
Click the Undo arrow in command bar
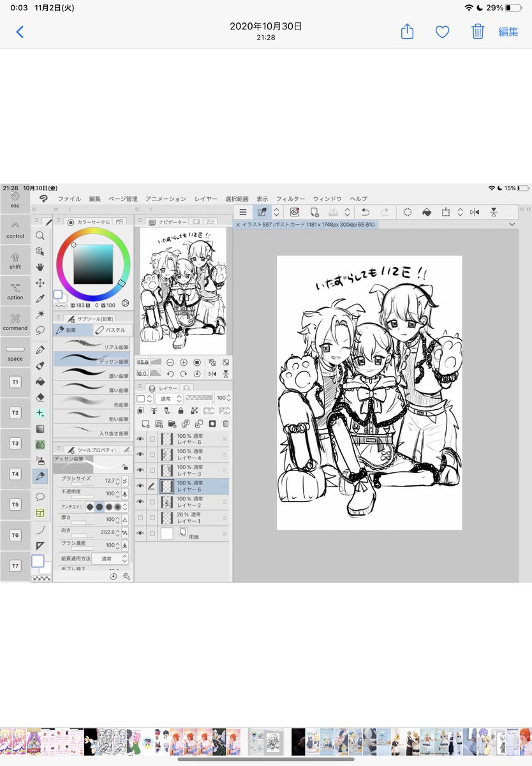click(x=366, y=212)
